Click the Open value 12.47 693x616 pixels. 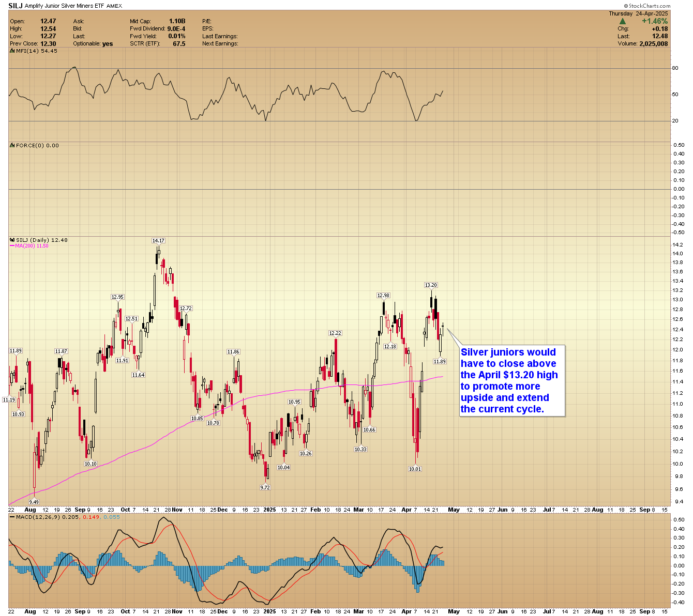[48, 21]
